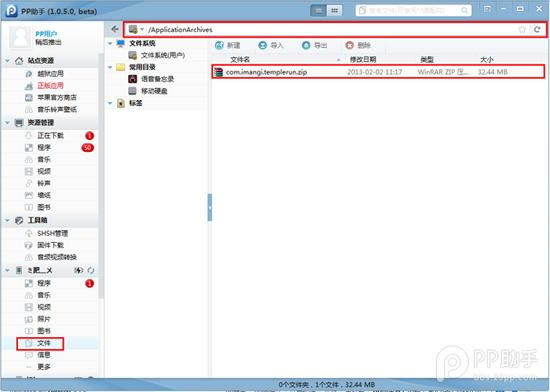Screen dimensions: 550x392
Task: Click the panel splitter collapse handle
Action: [210, 208]
